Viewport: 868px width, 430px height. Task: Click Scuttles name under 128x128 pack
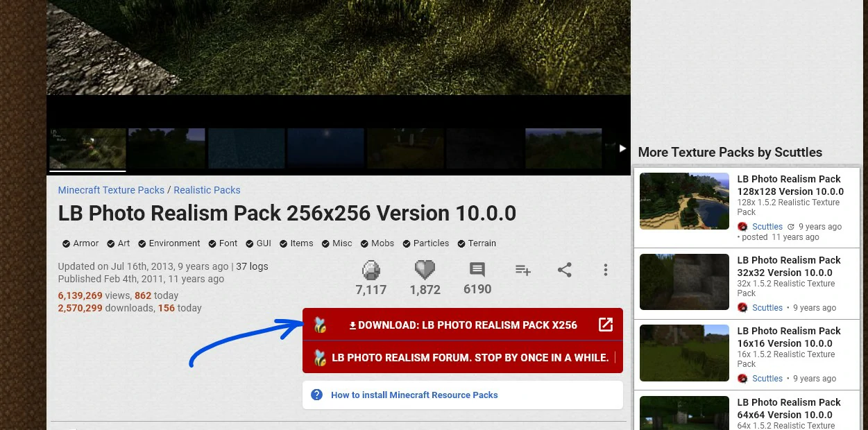tap(767, 227)
